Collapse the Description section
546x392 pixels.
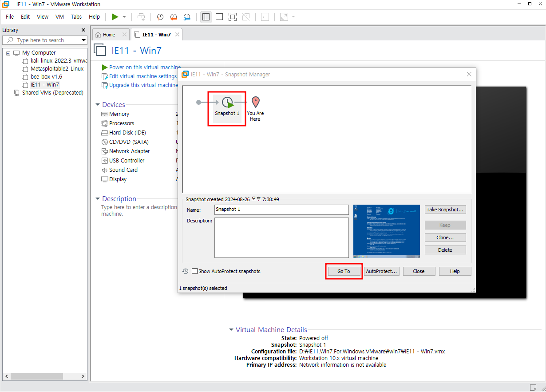coord(98,199)
